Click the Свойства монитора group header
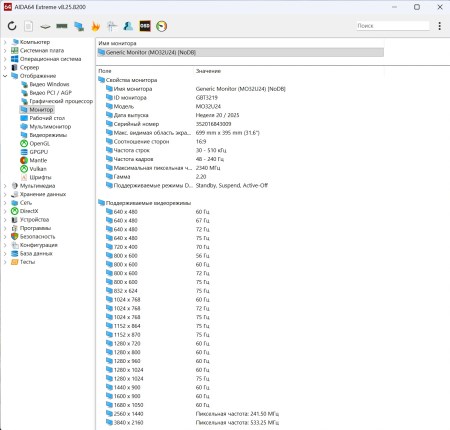450x430 pixels. pyautogui.click(x=127, y=80)
